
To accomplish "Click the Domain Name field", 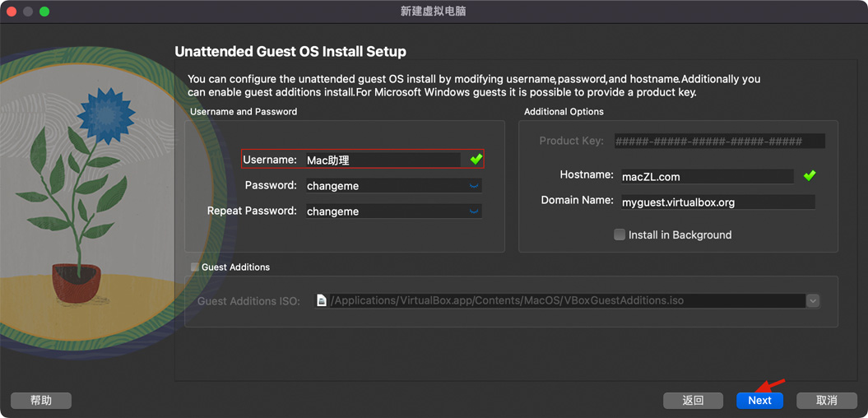I will click(x=717, y=202).
